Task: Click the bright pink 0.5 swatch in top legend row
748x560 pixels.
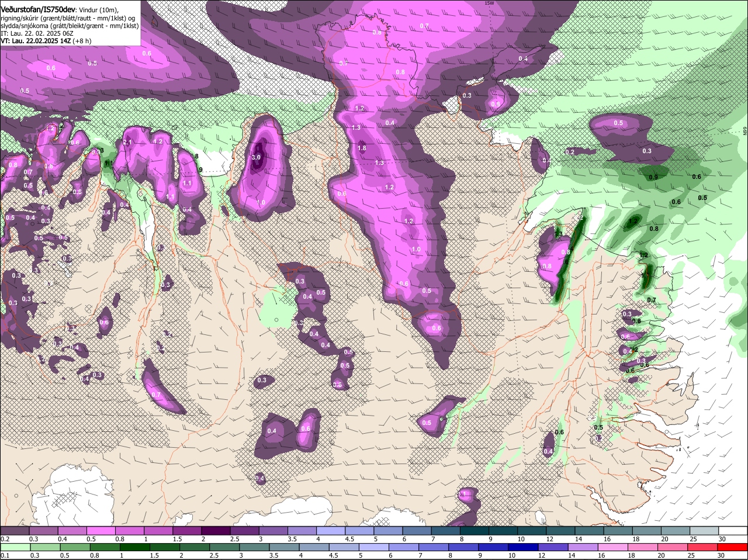Action: click(x=101, y=530)
